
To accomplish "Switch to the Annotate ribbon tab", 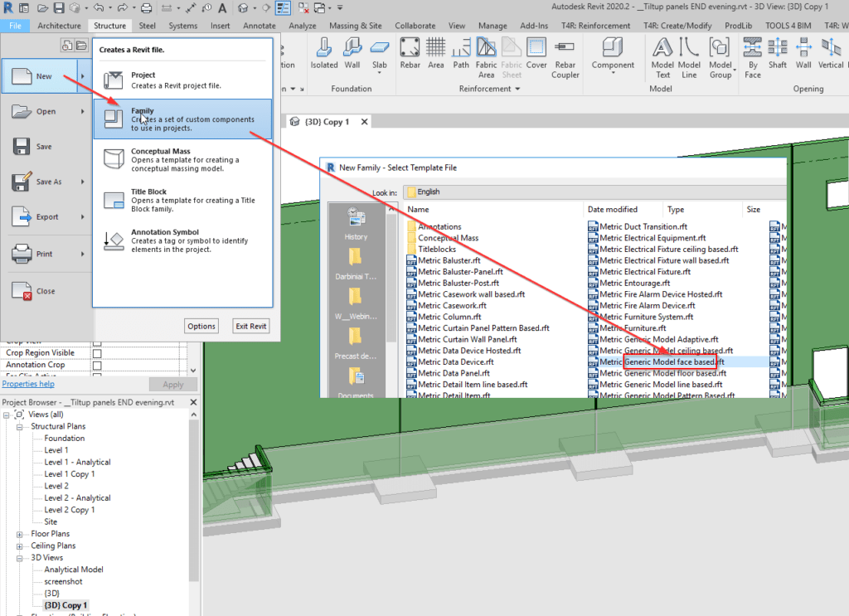I will click(260, 26).
